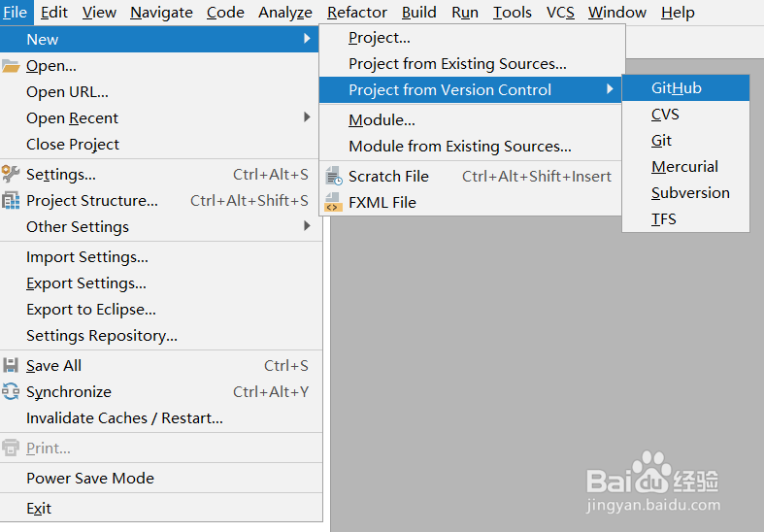Click Save All entry
This screenshot has height=532, width=764.
161,365
